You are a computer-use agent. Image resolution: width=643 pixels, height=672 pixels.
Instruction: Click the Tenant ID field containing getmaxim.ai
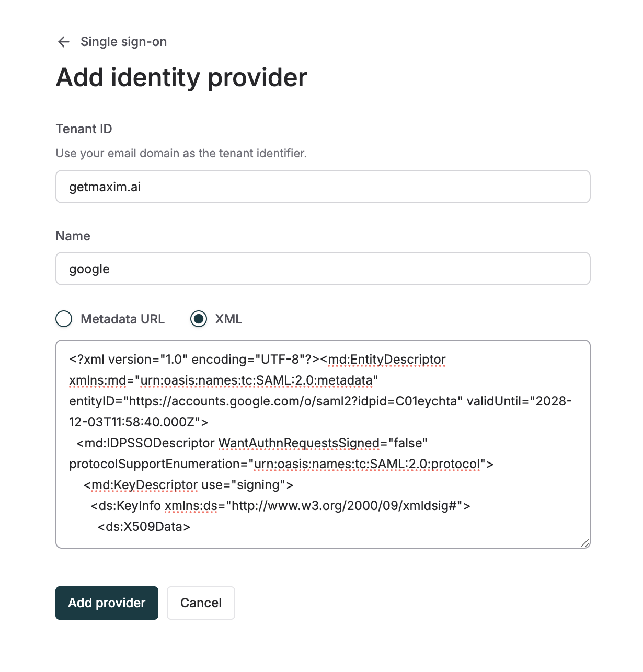(x=323, y=187)
